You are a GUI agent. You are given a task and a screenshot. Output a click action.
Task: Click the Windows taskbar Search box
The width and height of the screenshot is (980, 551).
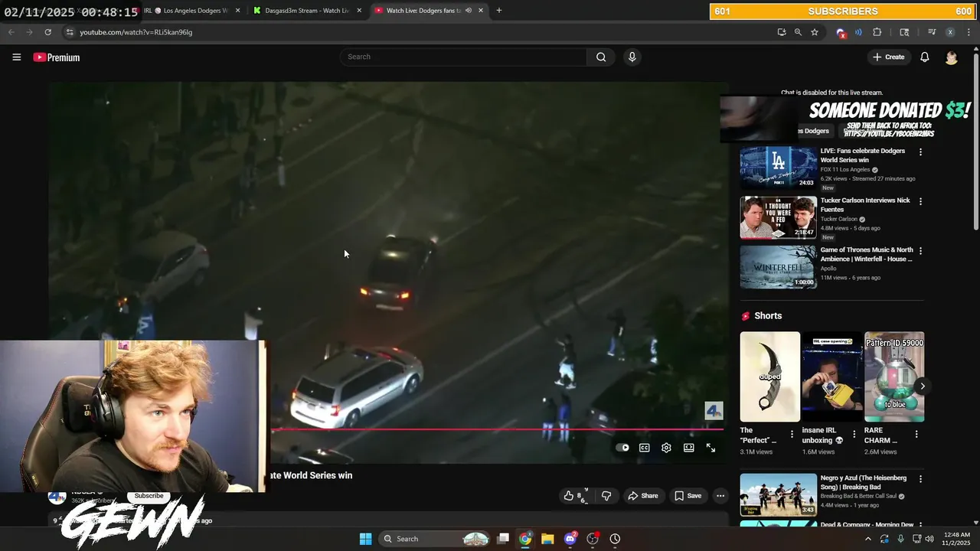coord(435,539)
